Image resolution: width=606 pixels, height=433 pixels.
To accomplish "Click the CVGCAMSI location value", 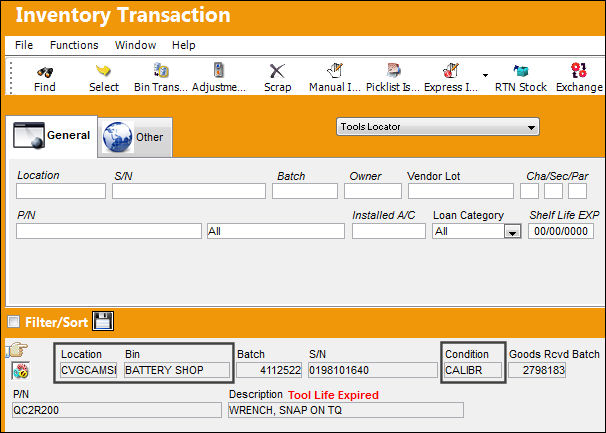I will click(89, 370).
